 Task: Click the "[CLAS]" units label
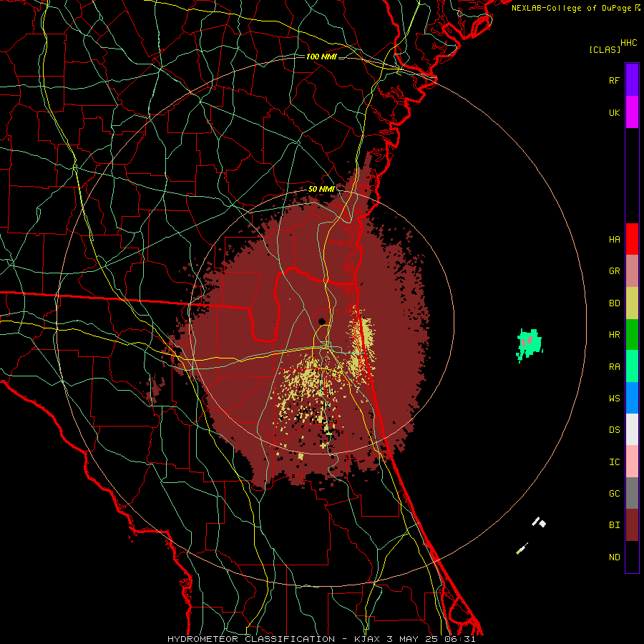[x=605, y=50]
